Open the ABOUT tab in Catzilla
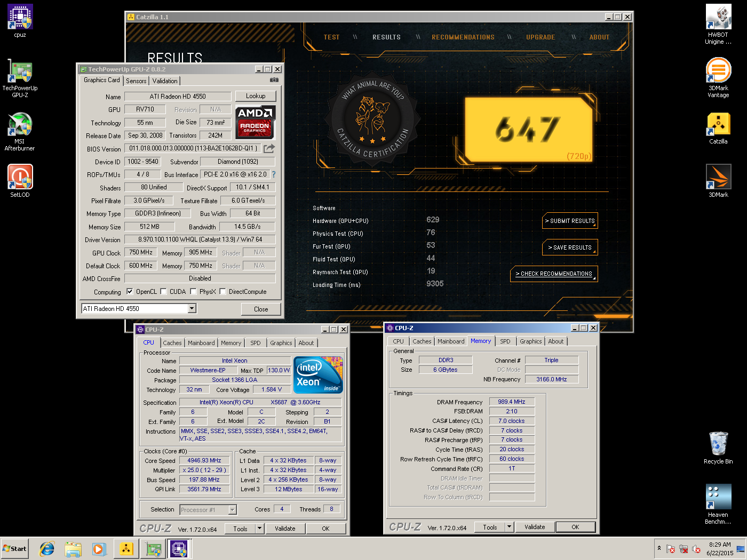747x560 pixels. click(599, 37)
